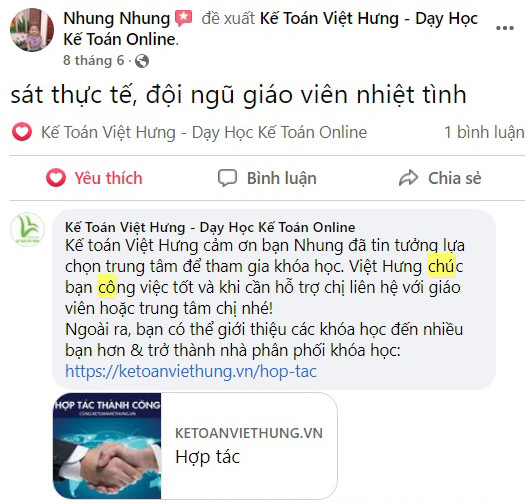
Task: Click the globe public-privacy icon
Action: 142,61
